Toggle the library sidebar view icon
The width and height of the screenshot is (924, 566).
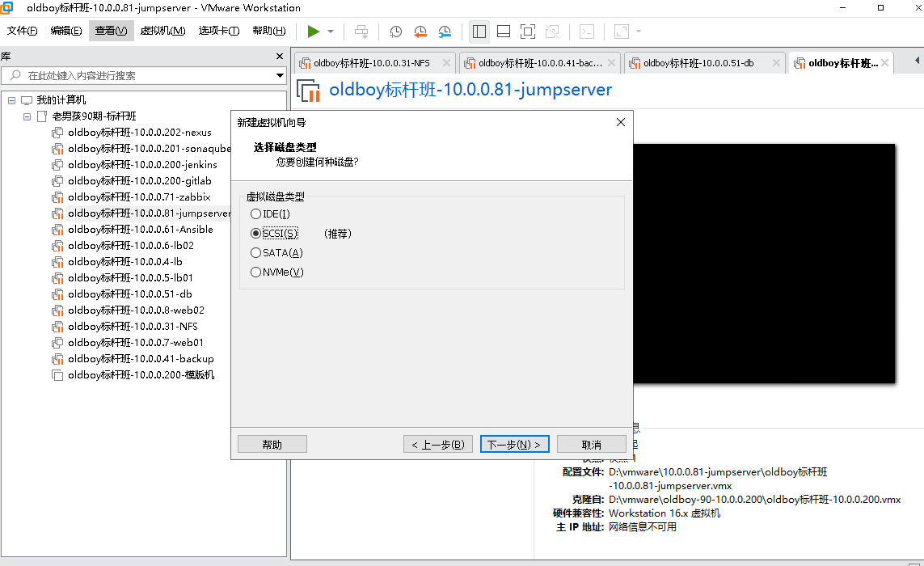pos(479,32)
